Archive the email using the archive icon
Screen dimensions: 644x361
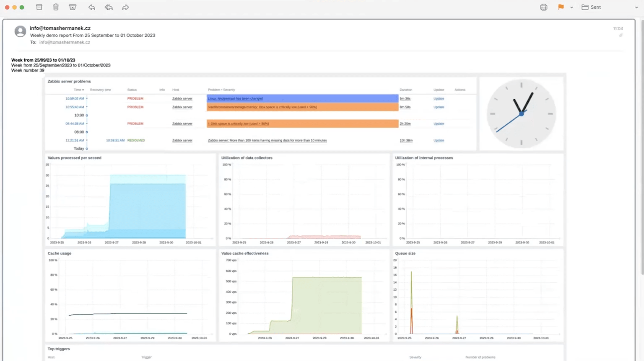39,7
